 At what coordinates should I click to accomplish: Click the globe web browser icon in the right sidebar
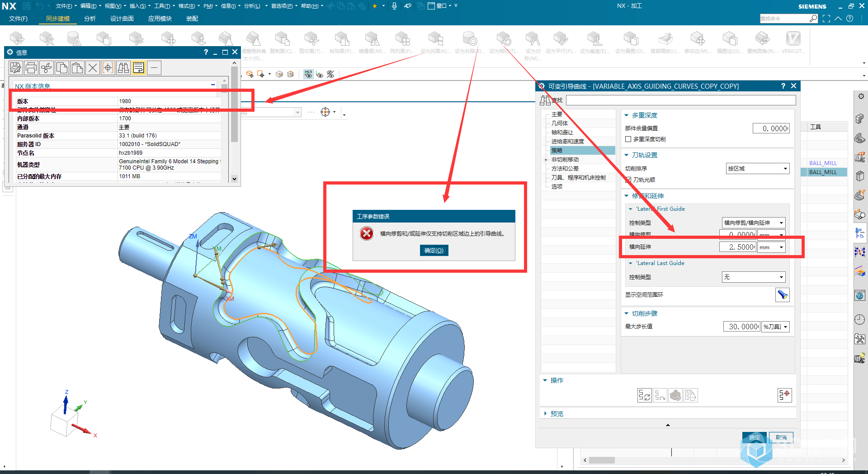coord(860,296)
